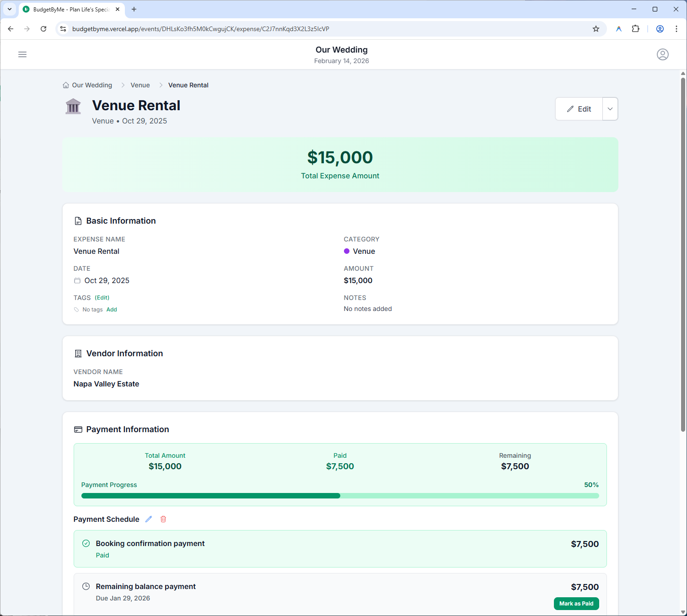Click the Add link to add tags

(112, 309)
